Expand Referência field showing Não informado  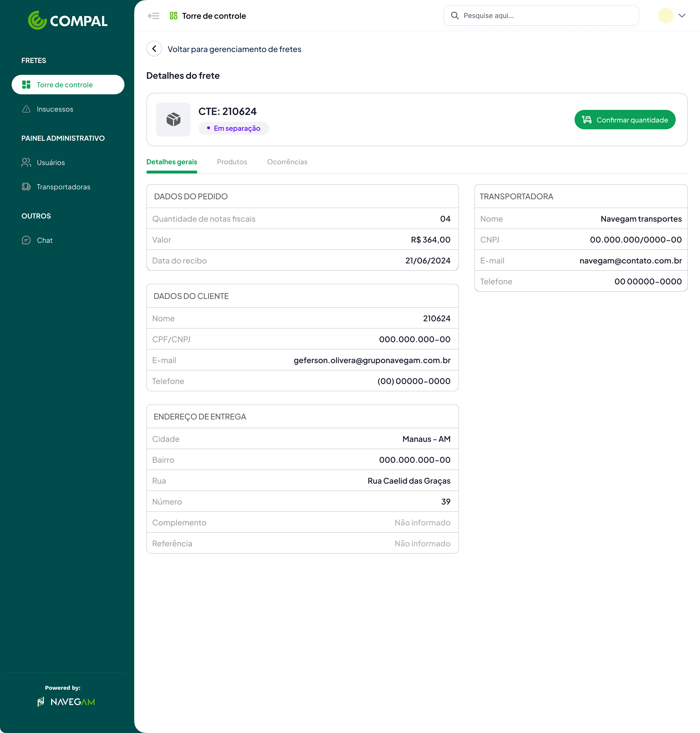pos(302,543)
